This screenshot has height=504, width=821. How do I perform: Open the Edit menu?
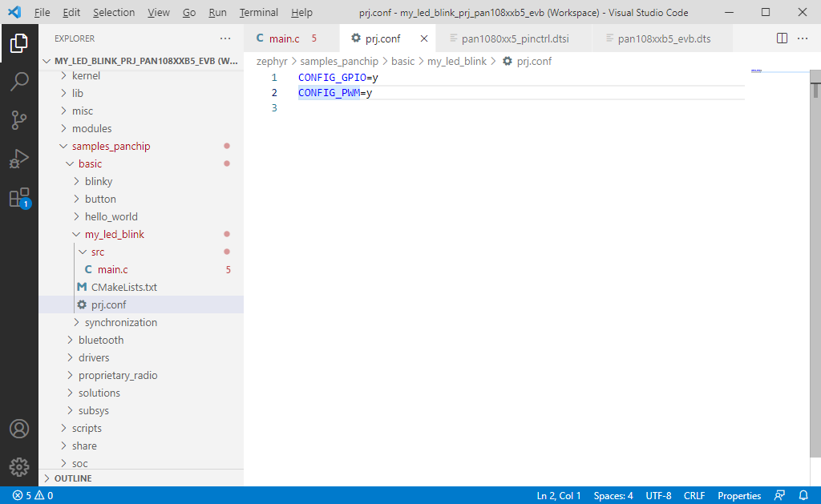coord(71,12)
